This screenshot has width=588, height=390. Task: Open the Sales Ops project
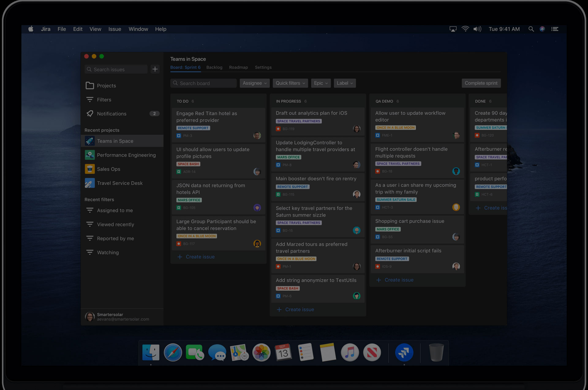108,169
